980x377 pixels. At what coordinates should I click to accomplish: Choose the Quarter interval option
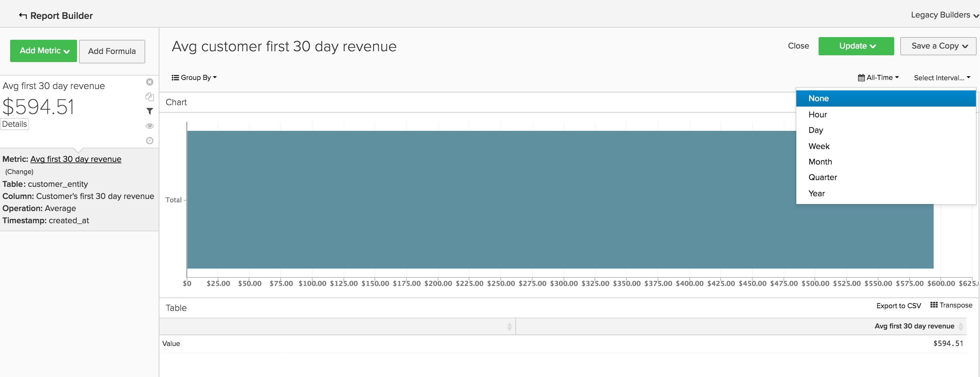[823, 177]
